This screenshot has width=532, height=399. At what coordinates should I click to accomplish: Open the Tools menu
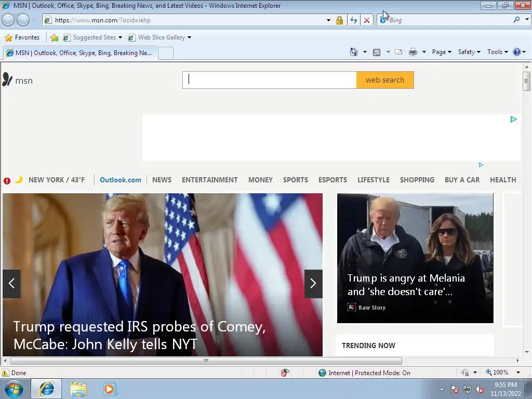tap(497, 52)
